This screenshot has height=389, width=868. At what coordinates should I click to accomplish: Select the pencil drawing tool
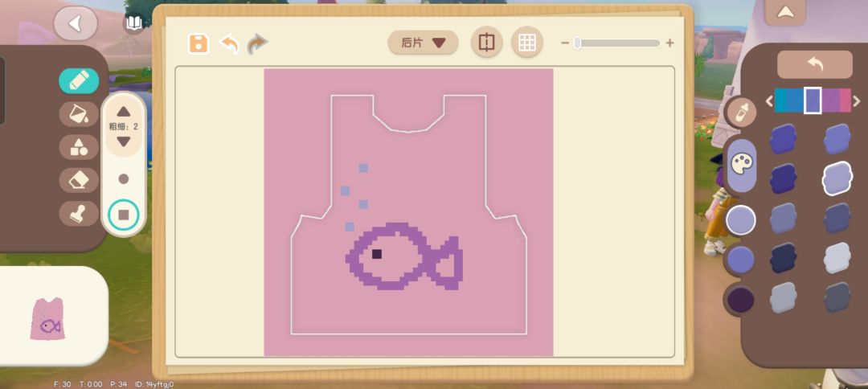[x=79, y=81]
